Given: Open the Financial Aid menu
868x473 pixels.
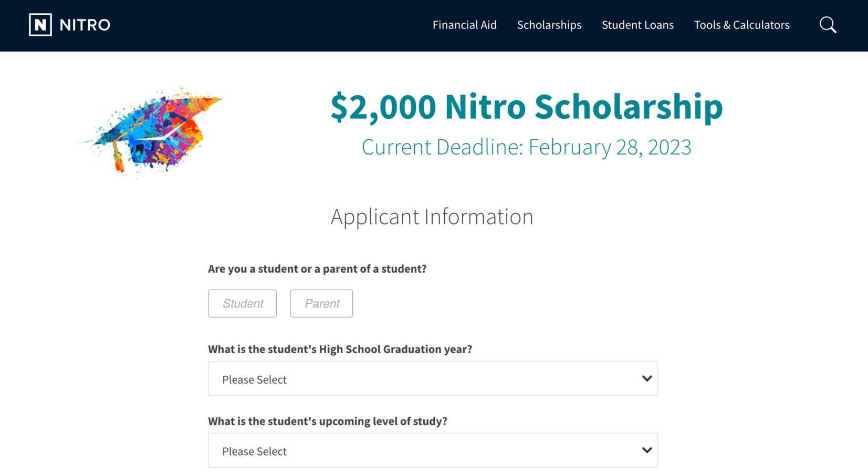Looking at the screenshot, I should coord(464,25).
